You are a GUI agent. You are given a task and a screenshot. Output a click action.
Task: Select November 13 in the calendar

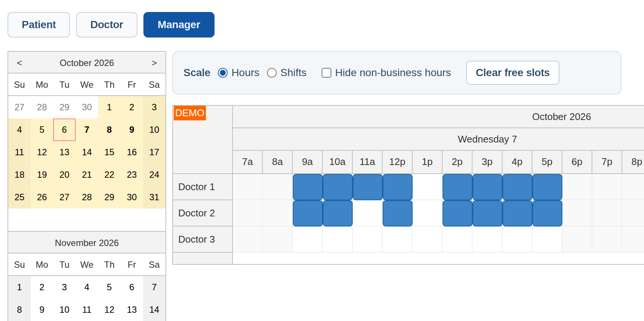click(132, 310)
